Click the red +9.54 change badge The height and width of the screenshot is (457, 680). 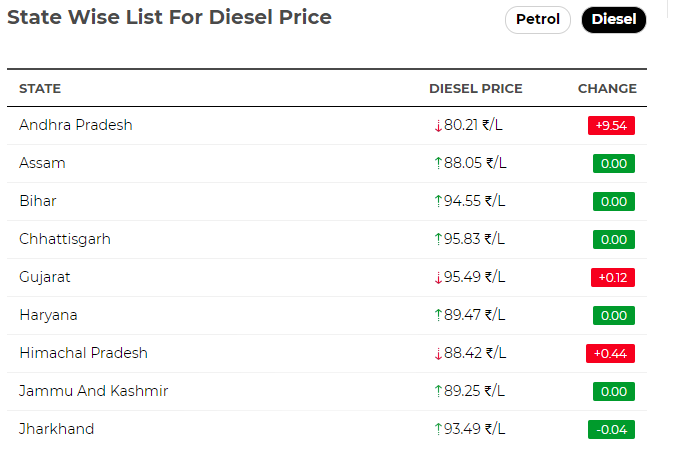tap(611, 125)
